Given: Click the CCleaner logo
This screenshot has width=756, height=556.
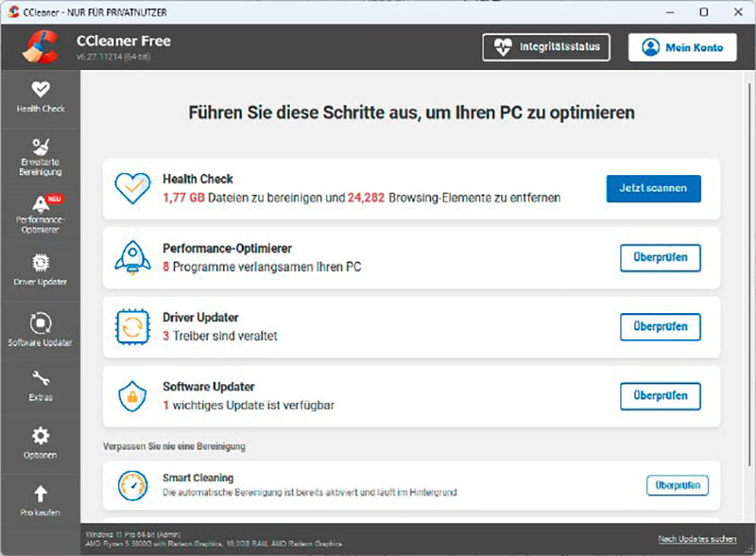Looking at the screenshot, I should click(x=42, y=45).
